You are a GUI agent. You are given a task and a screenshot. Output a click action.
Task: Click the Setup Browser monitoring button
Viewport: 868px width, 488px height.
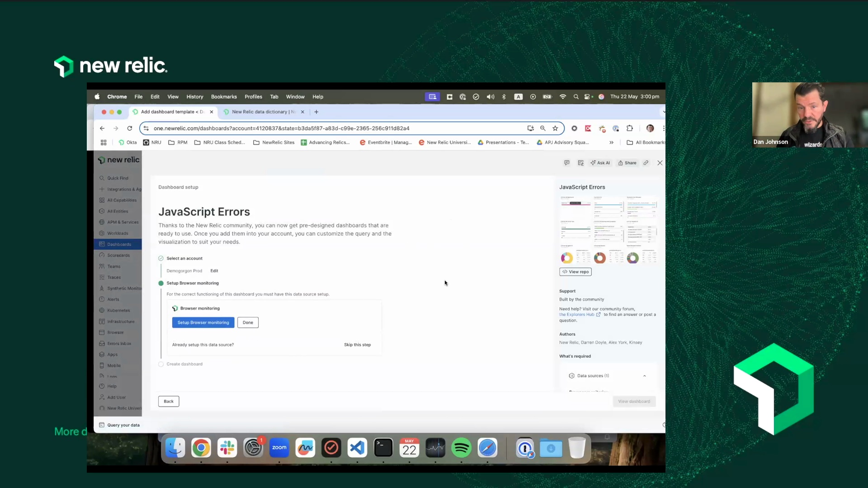click(x=203, y=323)
